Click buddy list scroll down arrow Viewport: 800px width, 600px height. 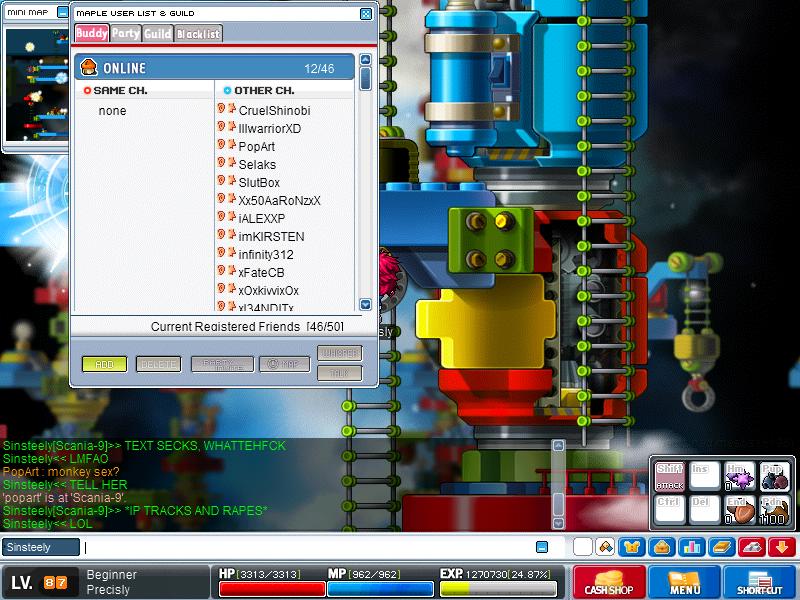click(x=365, y=305)
